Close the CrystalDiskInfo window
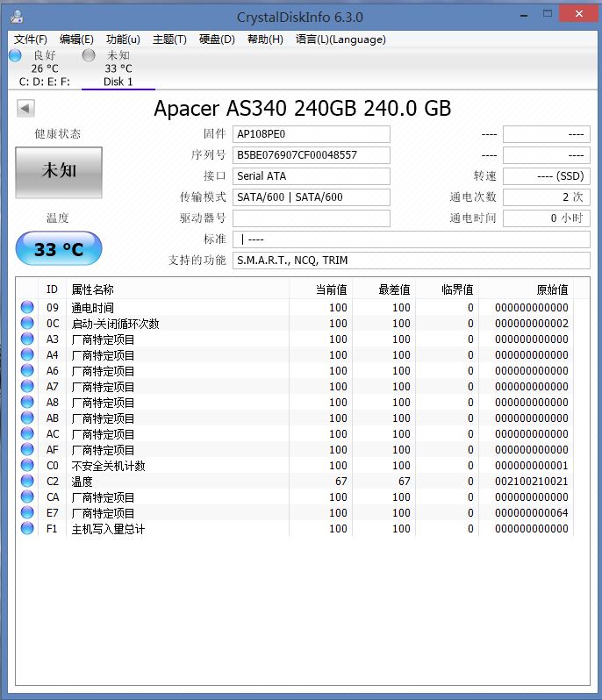 point(579,13)
